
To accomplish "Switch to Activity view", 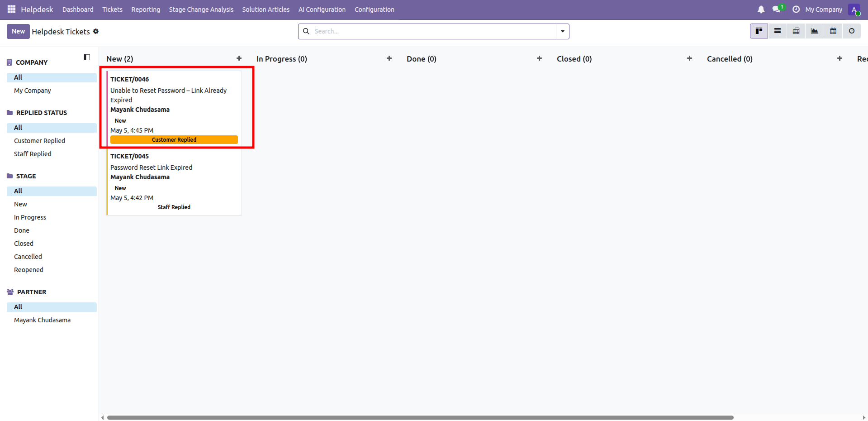I will [x=852, y=31].
